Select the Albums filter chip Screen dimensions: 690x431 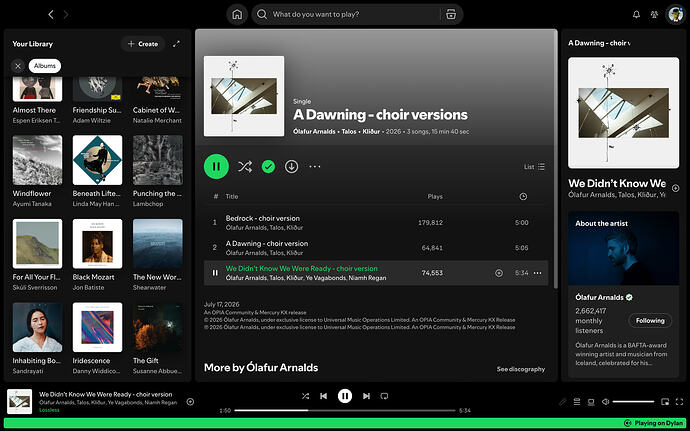[x=45, y=66]
